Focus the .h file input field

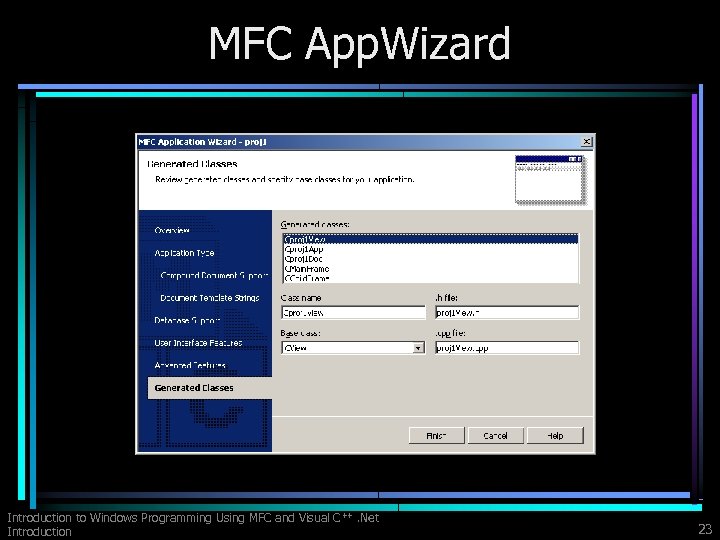click(507, 313)
